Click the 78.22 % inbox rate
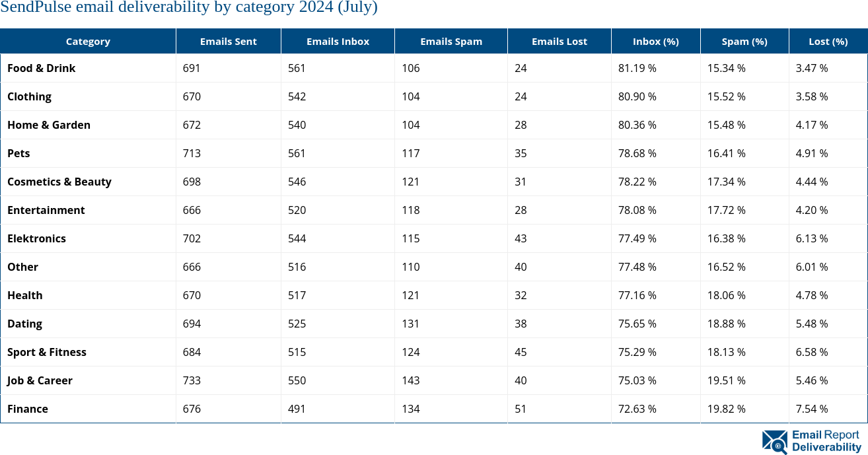 click(637, 182)
